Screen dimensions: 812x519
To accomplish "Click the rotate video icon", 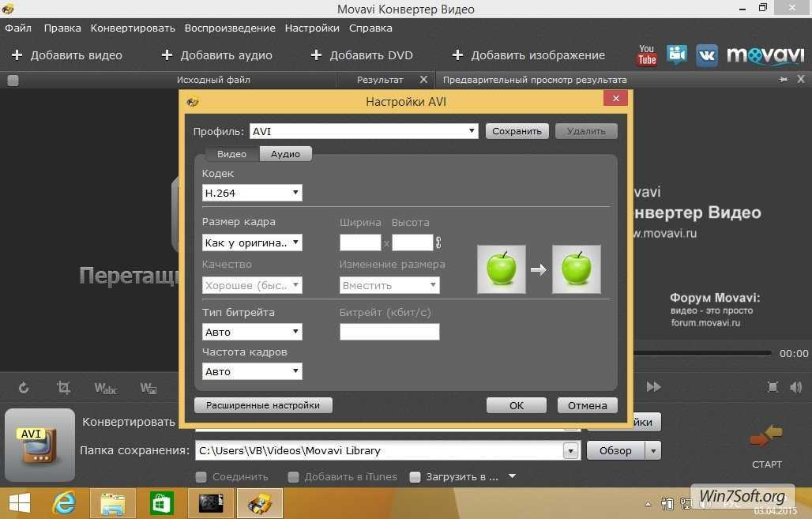I will point(24,387).
